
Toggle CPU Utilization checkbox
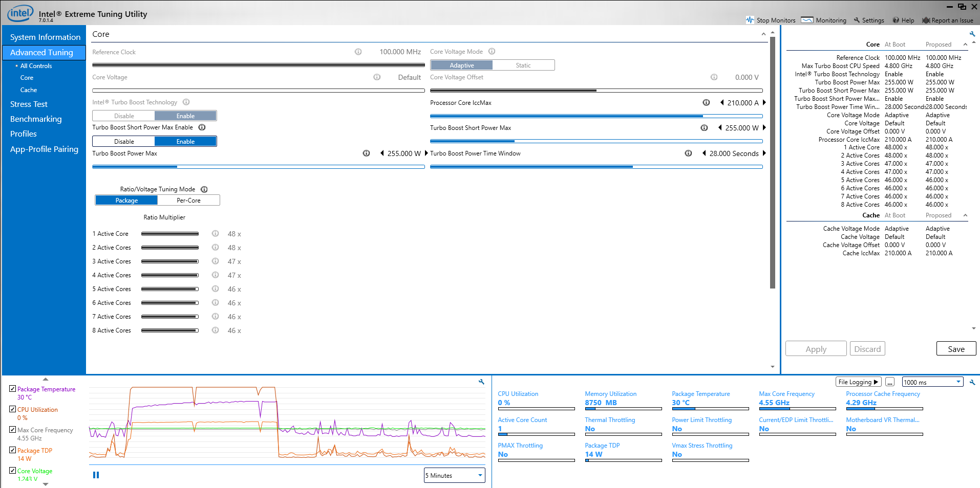tap(12, 409)
